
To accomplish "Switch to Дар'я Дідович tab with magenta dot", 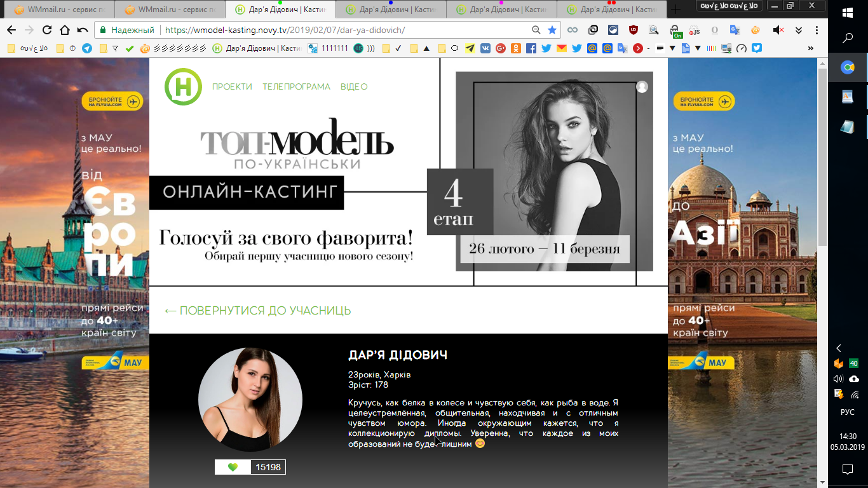I will click(x=501, y=10).
